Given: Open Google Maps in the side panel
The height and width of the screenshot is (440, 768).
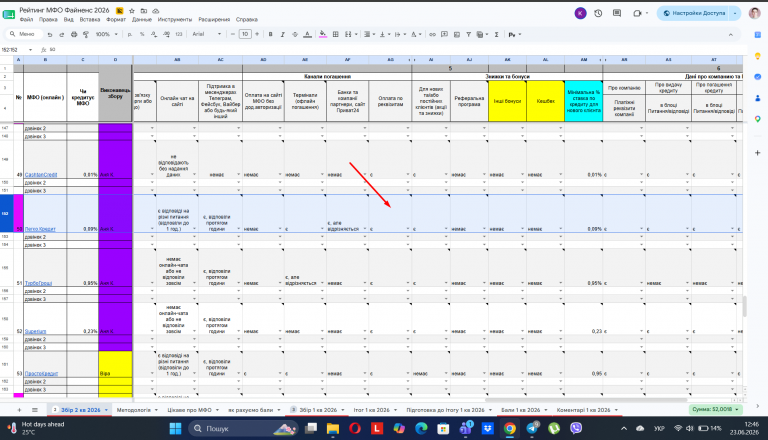Looking at the screenshot, I should 757,119.
